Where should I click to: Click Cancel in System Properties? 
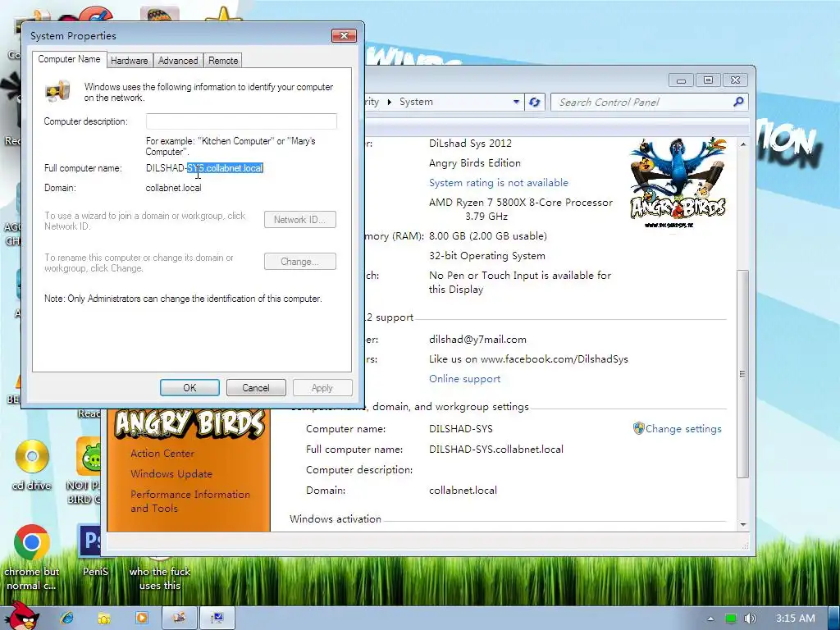256,388
